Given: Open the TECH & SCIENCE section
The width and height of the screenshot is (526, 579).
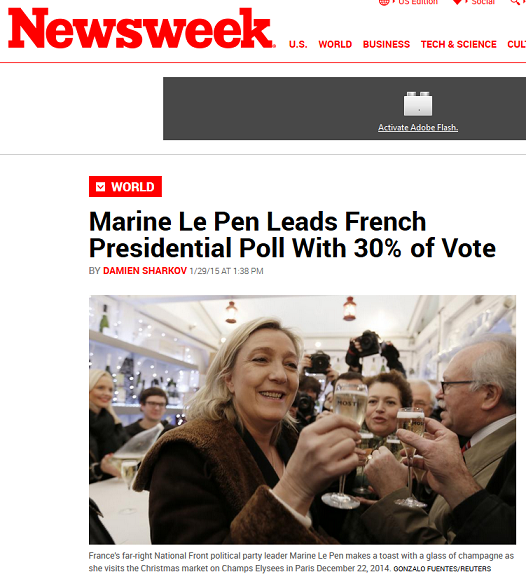Looking at the screenshot, I should tap(458, 45).
